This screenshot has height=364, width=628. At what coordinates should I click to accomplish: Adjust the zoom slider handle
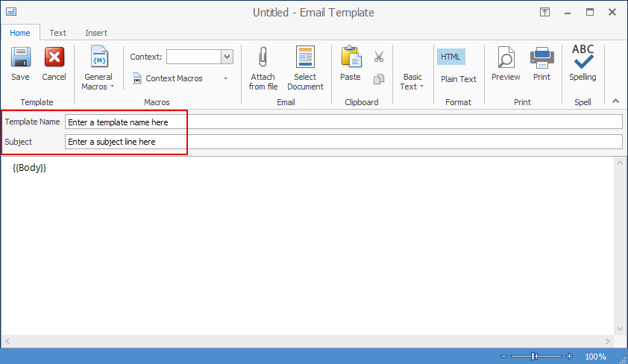pos(533,356)
